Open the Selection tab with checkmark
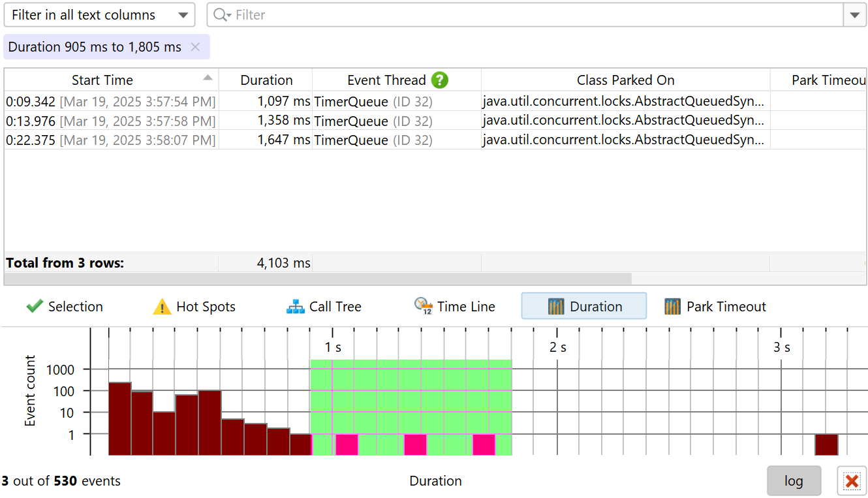The image size is (868, 498). point(65,307)
